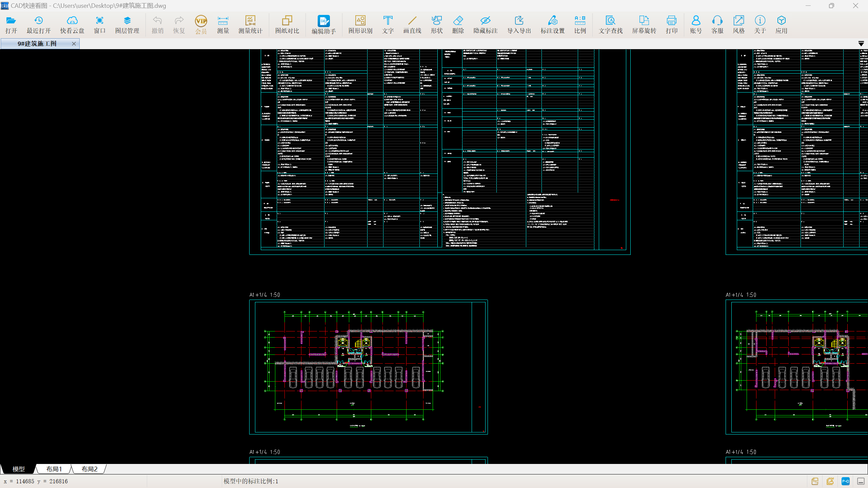
Task: Click the x y coordinate readout
Action: coord(36,481)
